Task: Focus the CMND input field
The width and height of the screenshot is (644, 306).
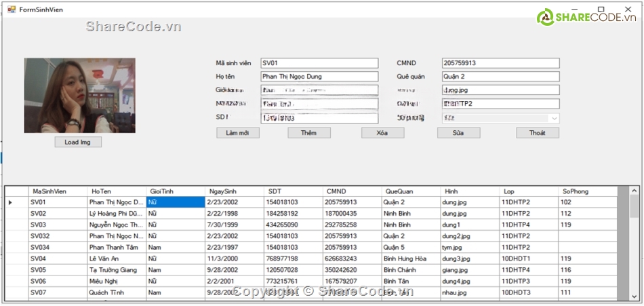Action: tap(501, 63)
